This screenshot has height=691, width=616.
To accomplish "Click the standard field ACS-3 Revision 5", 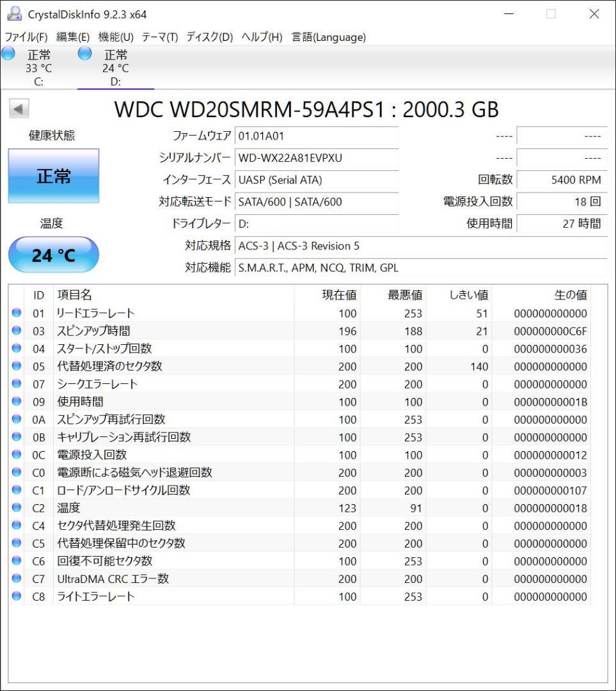I will 421,246.
